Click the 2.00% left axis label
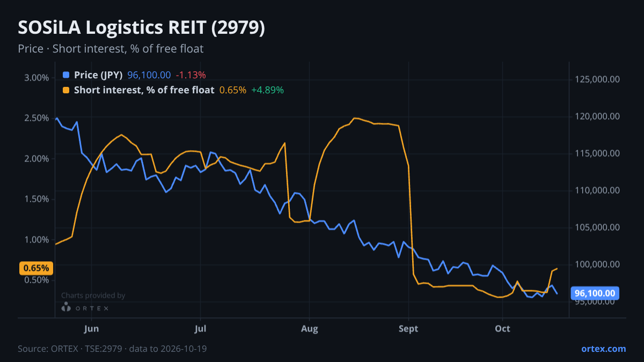The width and height of the screenshot is (644, 362). coord(36,159)
